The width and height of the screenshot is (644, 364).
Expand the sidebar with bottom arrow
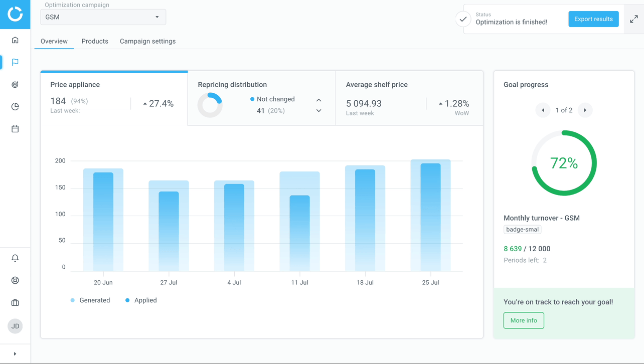click(x=15, y=354)
